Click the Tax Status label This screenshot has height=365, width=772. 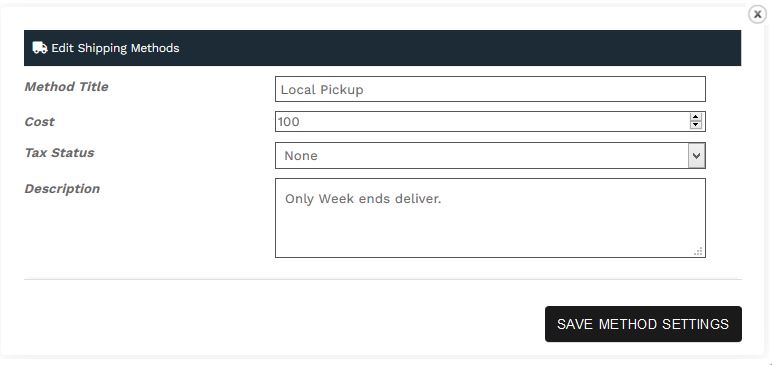[60, 153]
